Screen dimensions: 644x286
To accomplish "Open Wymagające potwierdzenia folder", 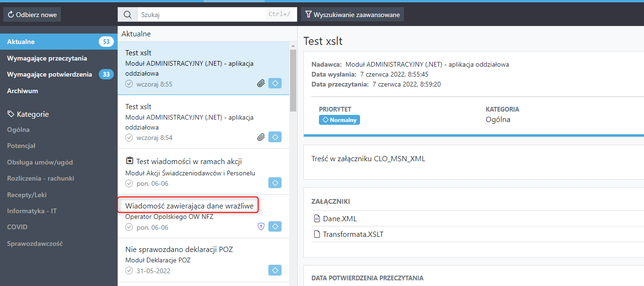I will [x=49, y=74].
